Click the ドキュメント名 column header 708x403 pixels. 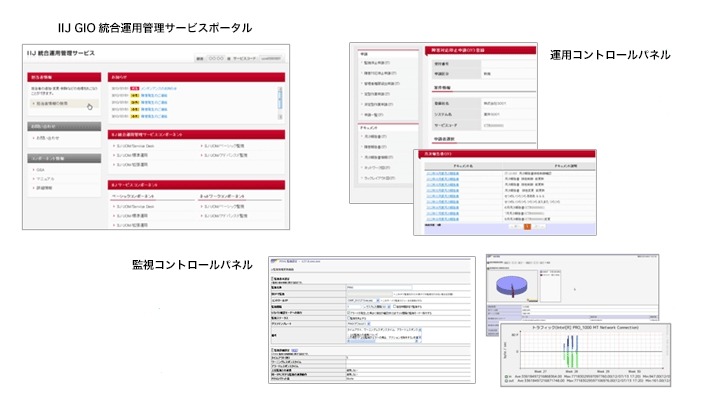coord(463,166)
